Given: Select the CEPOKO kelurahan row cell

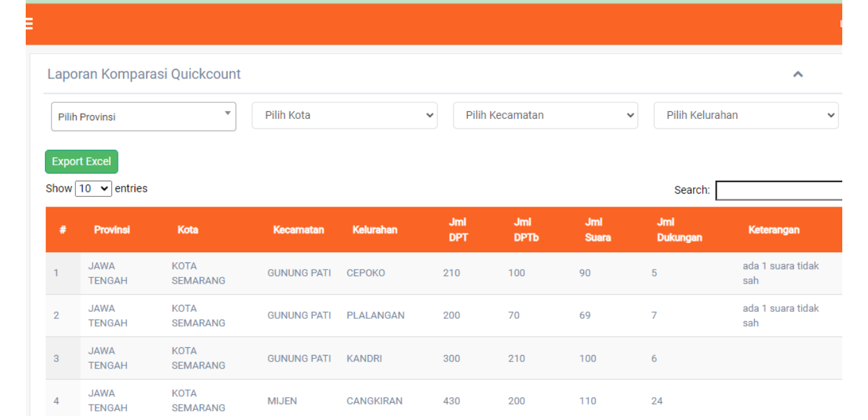Looking at the screenshot, I should 365,273.
